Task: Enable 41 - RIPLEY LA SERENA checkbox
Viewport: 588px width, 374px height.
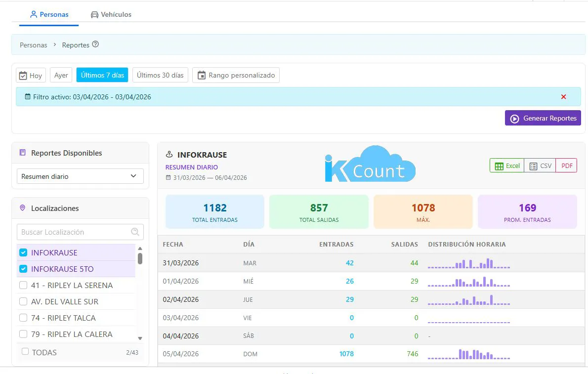Action: click(x=23, y=286)
